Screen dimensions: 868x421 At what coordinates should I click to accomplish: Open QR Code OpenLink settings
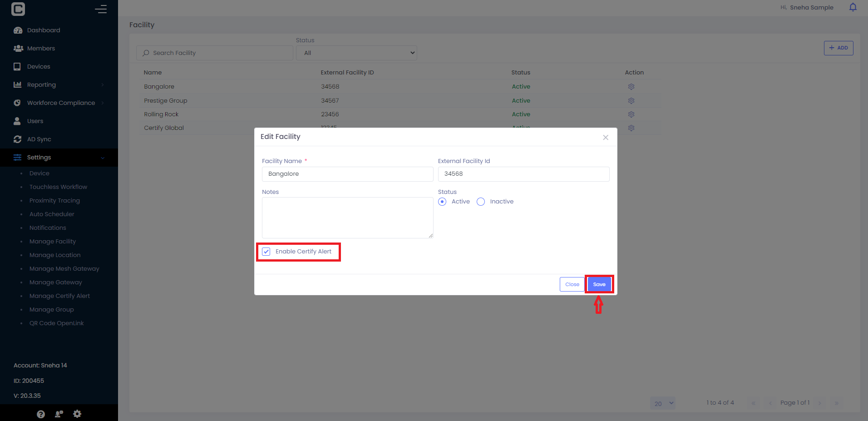(56, 323)
